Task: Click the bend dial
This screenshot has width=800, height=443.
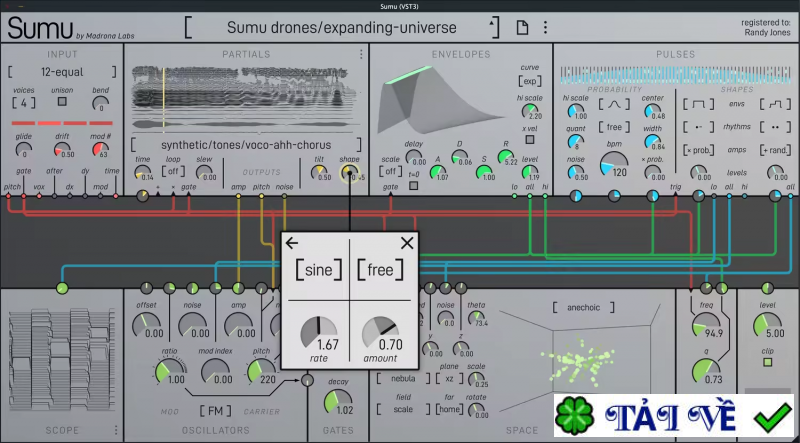Action: coord(100,104)
